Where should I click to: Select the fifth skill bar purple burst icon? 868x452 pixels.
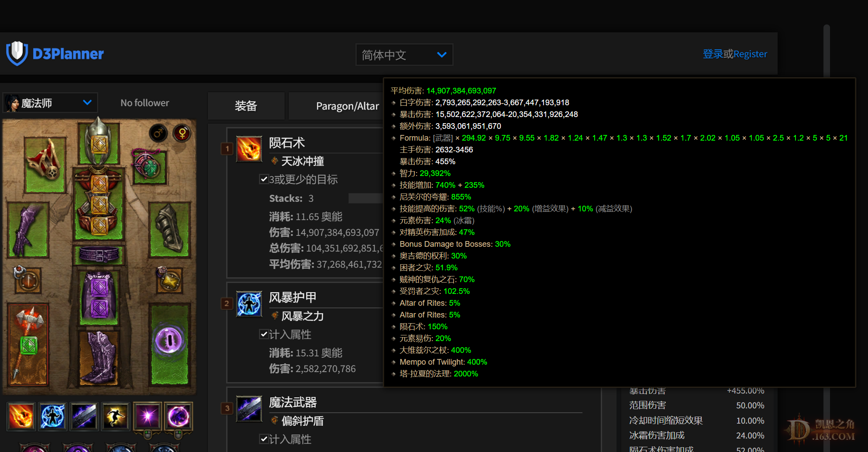point(147,416)
